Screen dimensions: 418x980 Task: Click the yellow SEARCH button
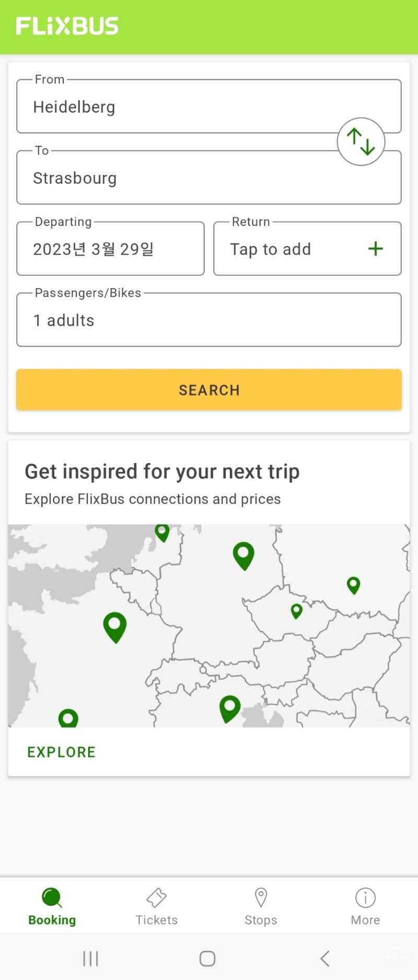click(209, 389)
